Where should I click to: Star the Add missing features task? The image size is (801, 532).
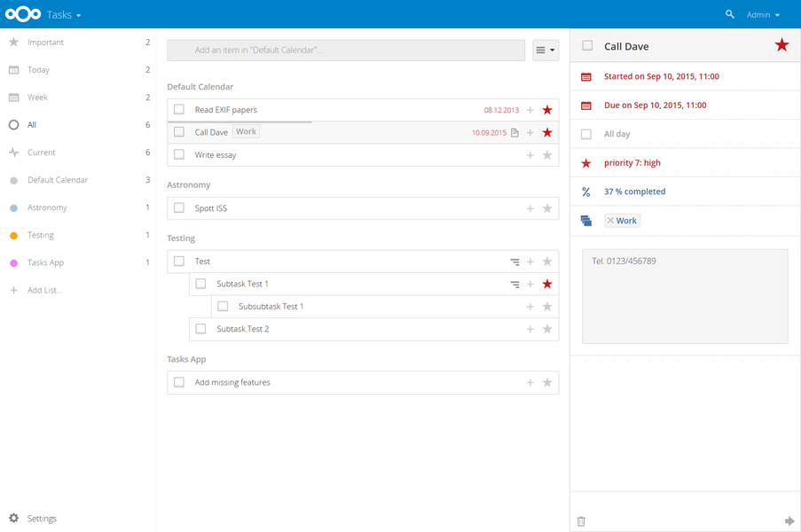click(547, 382)
